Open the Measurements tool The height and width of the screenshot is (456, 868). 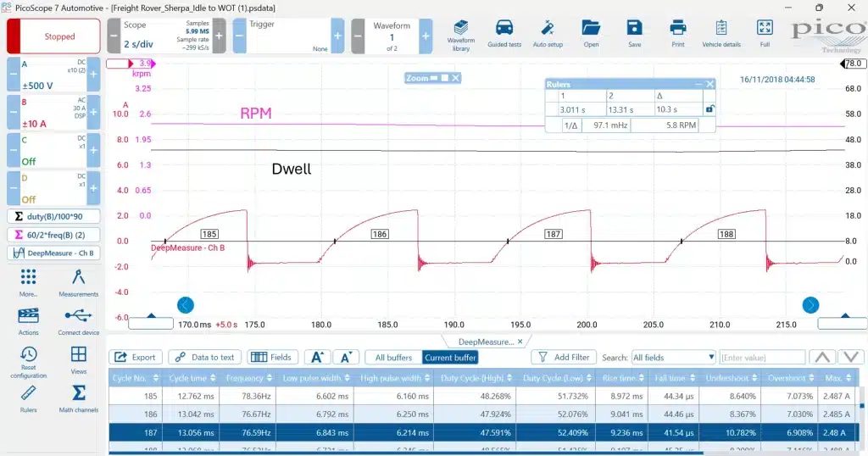tap(78, 282)
